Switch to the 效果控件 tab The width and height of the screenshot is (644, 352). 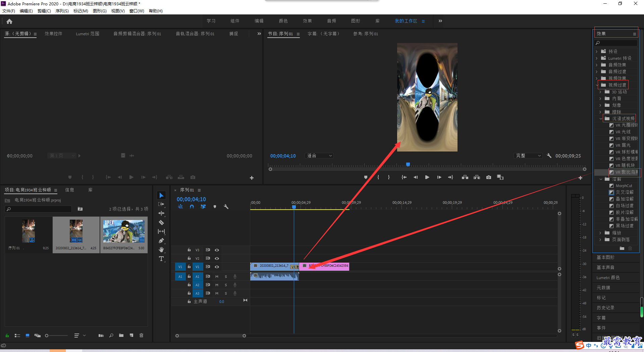53,34
